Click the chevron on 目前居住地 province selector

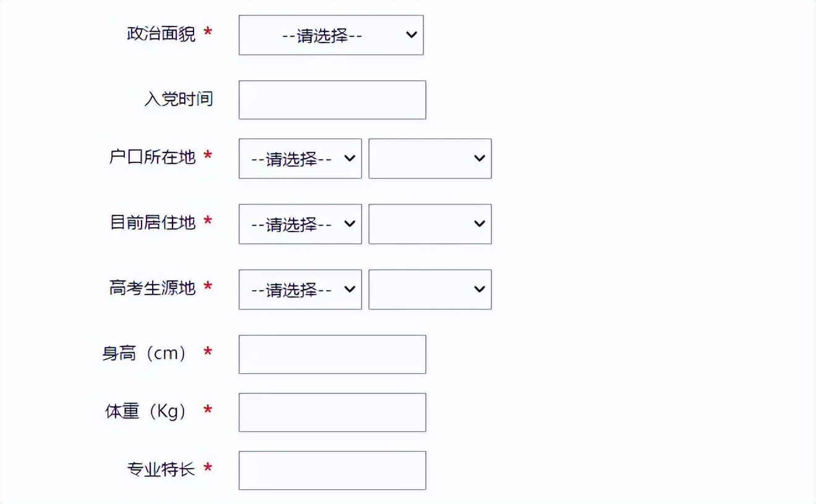(x=349, y=224)
